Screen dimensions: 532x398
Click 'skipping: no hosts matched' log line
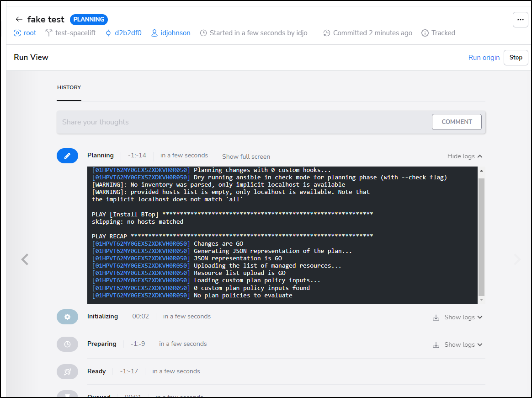(x=138, y=221)
